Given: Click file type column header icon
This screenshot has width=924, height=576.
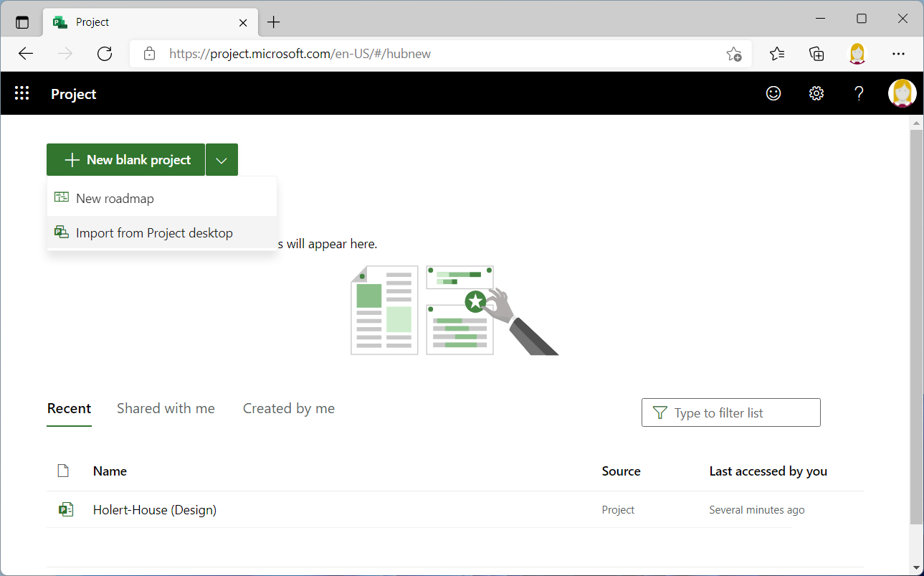Looking at the screenshot, I should pos(63,471).
